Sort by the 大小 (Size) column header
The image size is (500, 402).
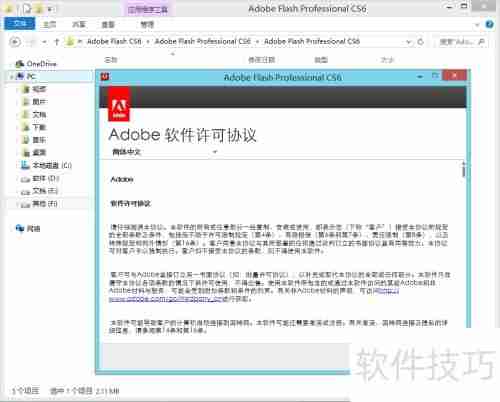click(387, 60)
